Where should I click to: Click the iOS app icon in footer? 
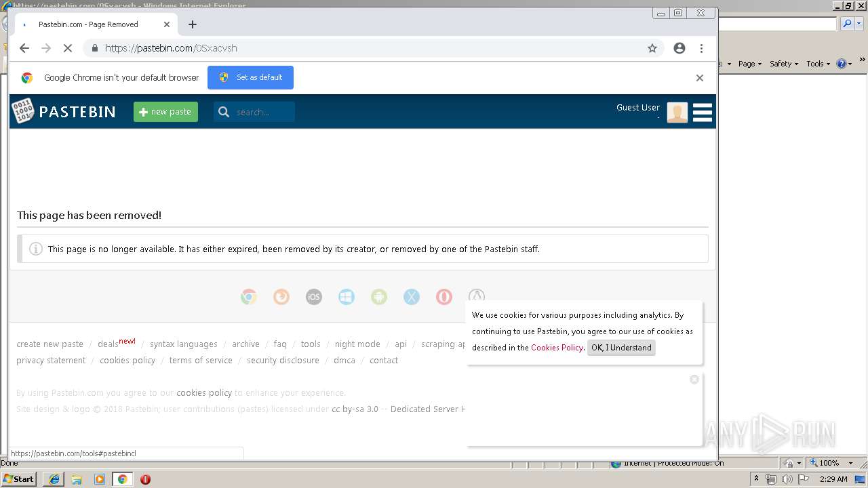click(314, 297)
